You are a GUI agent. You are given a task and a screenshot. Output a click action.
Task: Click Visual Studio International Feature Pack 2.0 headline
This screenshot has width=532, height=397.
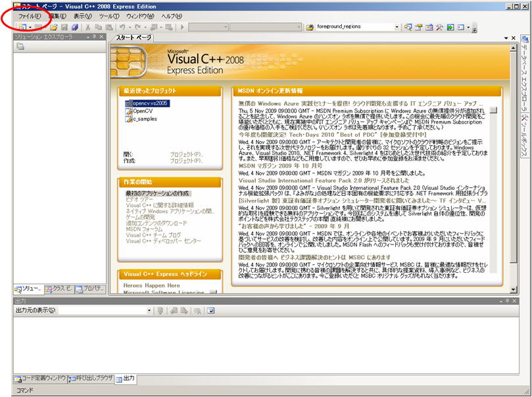tap(324, 181)
